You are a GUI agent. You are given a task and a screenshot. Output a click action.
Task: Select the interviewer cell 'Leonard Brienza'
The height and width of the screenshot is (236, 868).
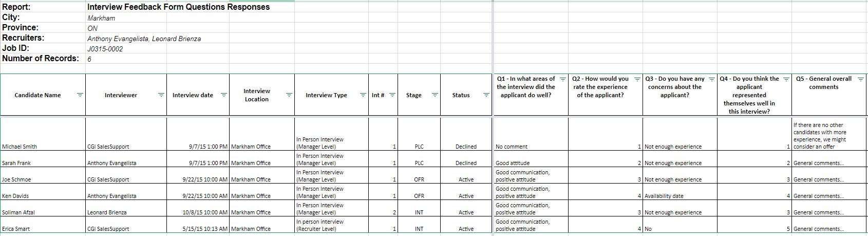click(126, 208)
